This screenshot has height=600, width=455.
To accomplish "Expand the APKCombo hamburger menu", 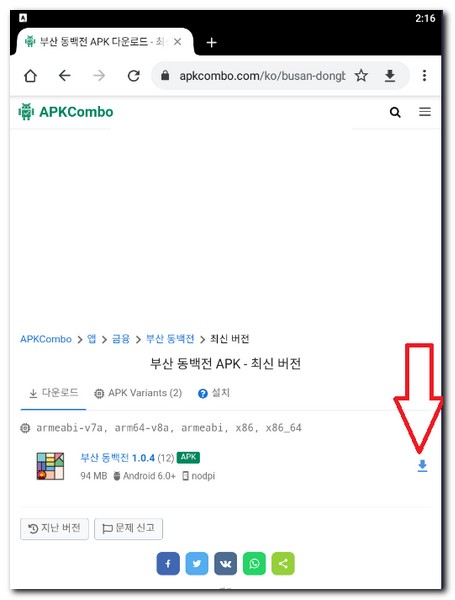I will click(425, 112).
